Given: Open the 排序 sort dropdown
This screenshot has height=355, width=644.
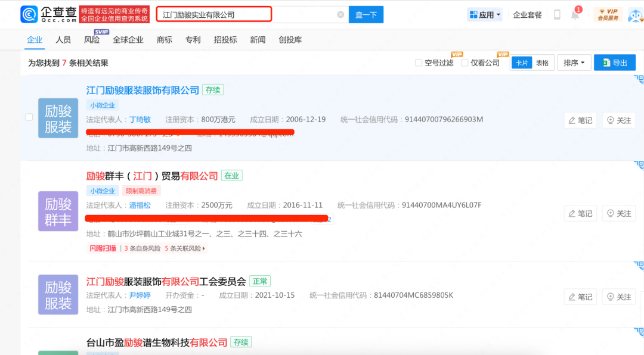Looking at the screenshot, I should pos(573,62).
